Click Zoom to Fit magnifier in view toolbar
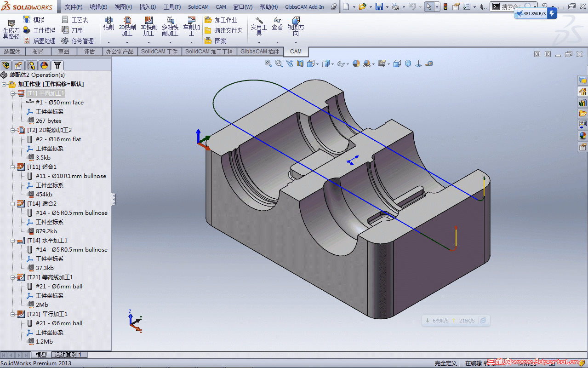Image resolution: width=588 pixels, height=368 pixels. (x=268, y=63)
